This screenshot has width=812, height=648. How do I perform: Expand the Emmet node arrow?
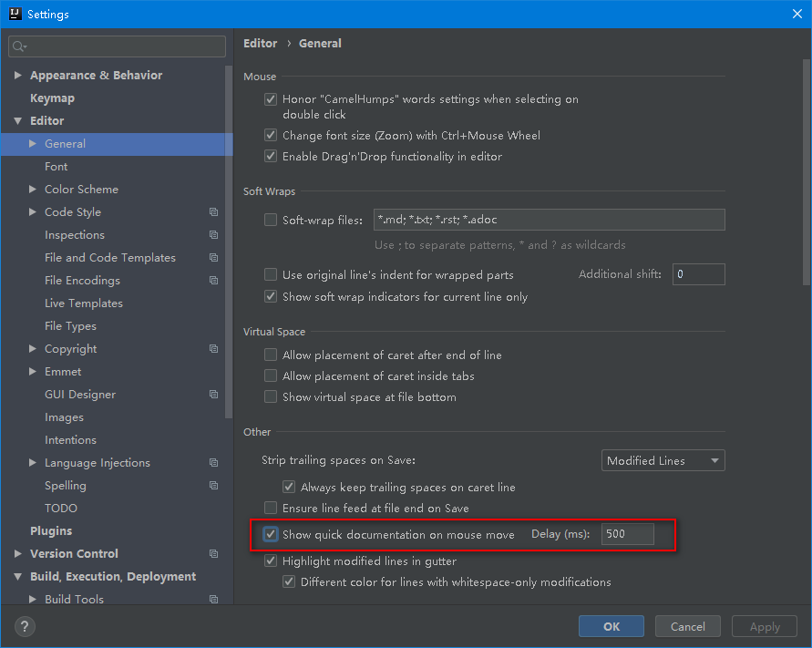pos(33,372)
